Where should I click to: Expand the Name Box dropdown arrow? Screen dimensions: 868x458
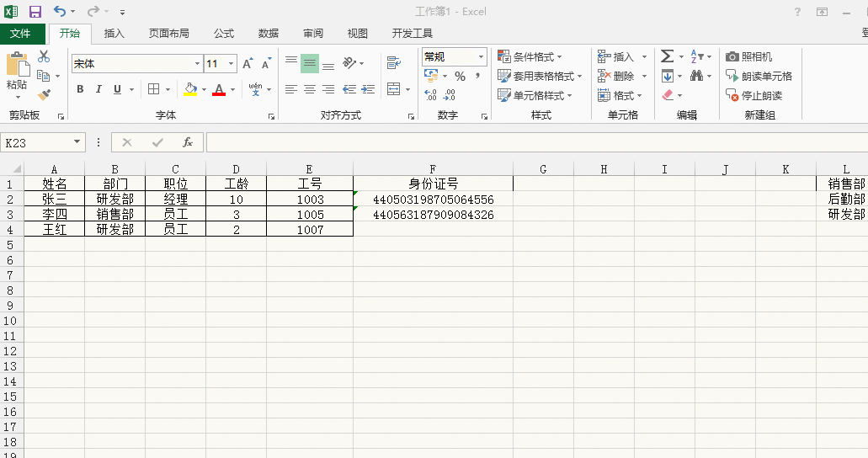point(77,142)
